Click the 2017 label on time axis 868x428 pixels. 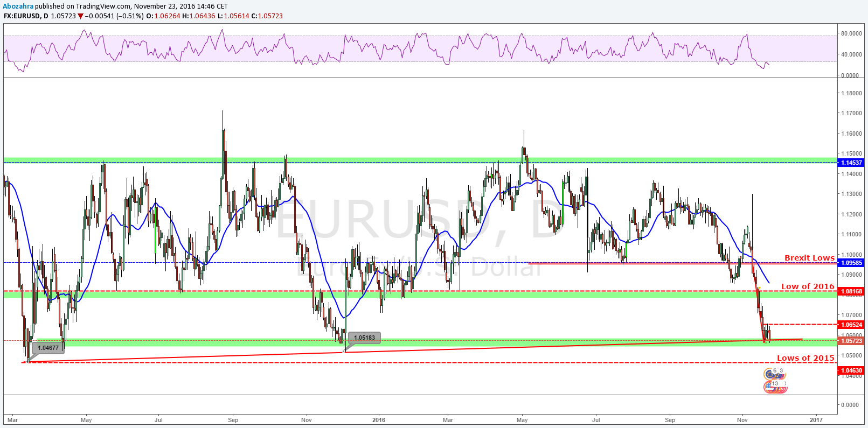[816, 420]
